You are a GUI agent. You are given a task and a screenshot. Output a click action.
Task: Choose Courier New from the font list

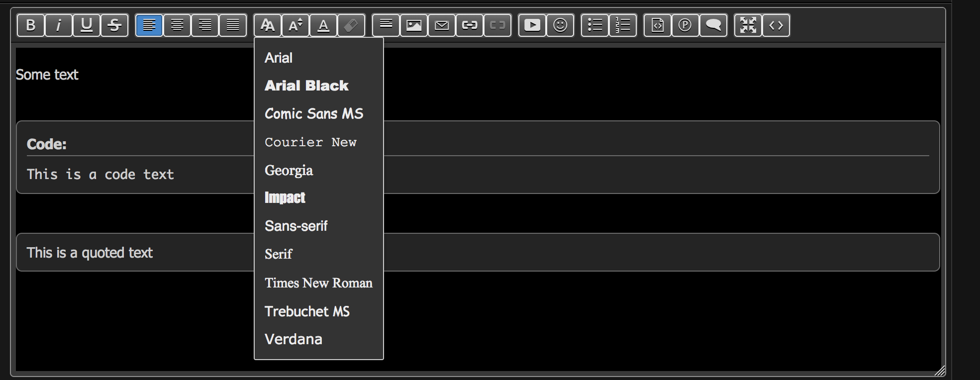coord(310,142)
